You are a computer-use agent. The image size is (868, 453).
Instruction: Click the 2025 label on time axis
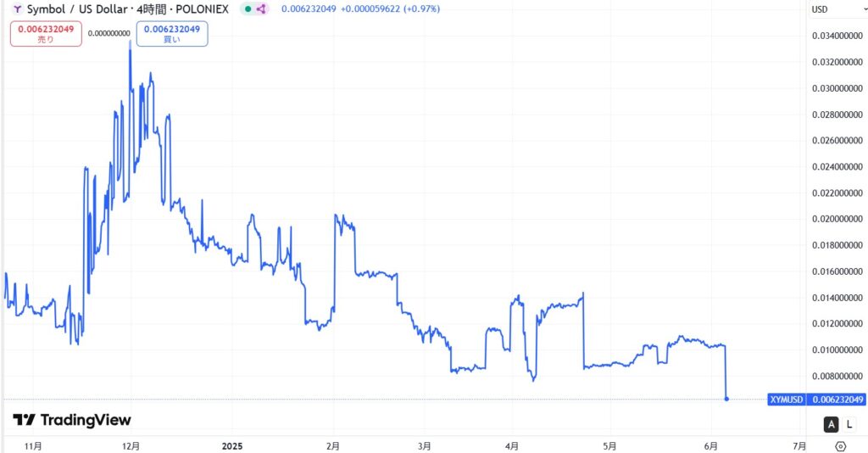232,446
